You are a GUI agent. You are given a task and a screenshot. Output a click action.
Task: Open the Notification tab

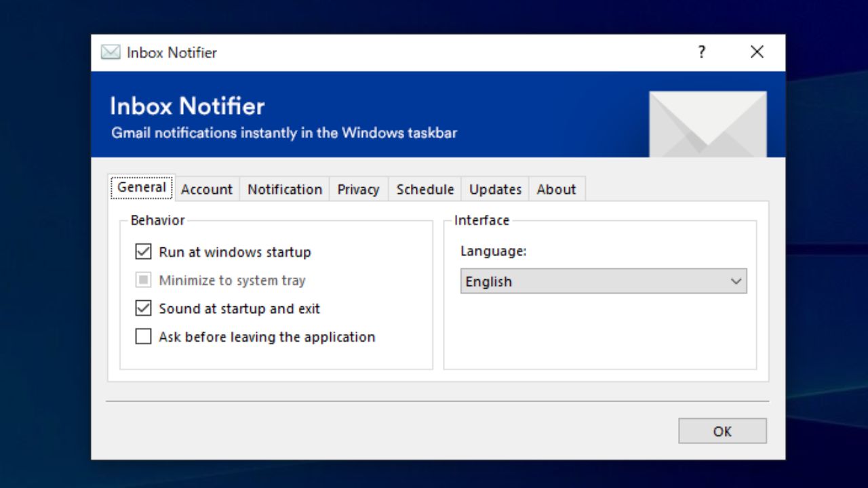285,189
